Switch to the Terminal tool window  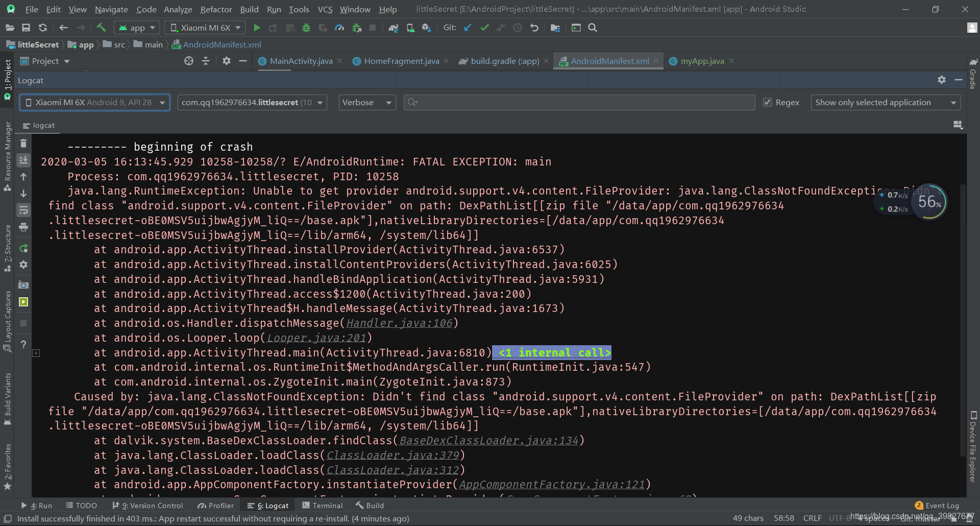(323, 505)
